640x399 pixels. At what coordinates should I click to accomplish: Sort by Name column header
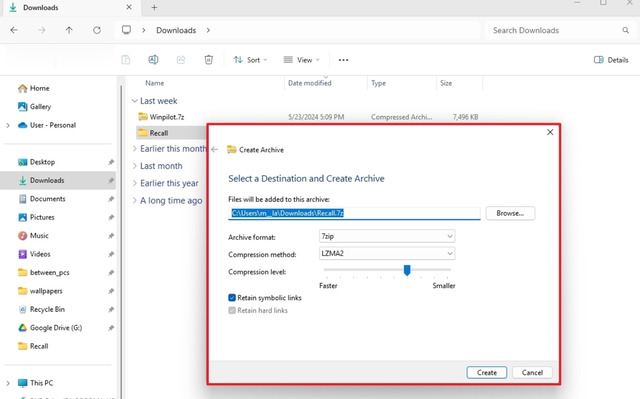(x=155, y=83)
